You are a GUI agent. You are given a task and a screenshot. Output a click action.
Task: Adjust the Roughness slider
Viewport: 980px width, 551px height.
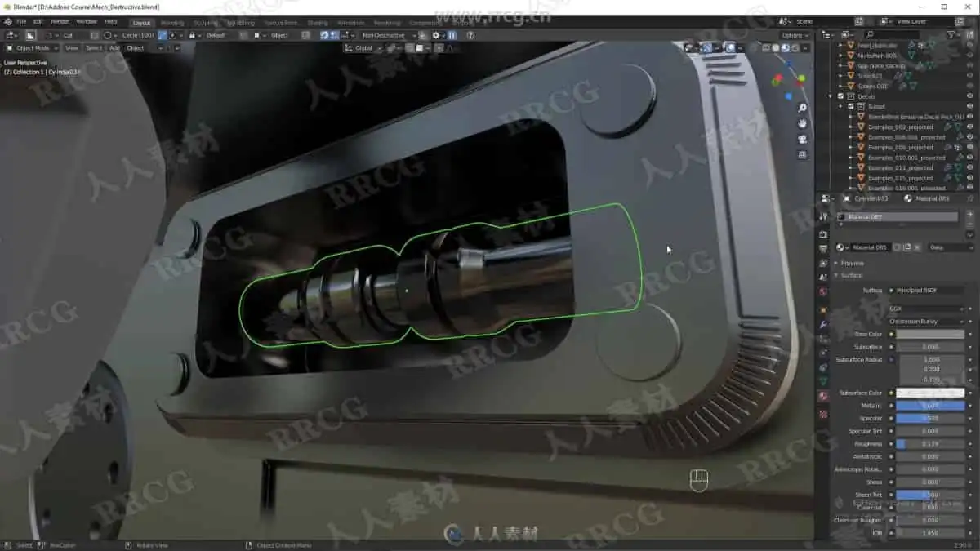point(930,443)
